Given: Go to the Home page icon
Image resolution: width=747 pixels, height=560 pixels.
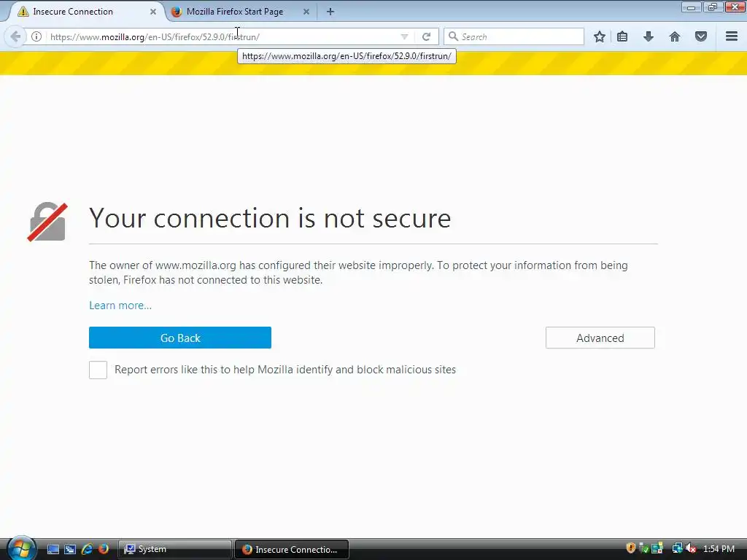Looking at the screenshot, I should [x=675, y=36].
